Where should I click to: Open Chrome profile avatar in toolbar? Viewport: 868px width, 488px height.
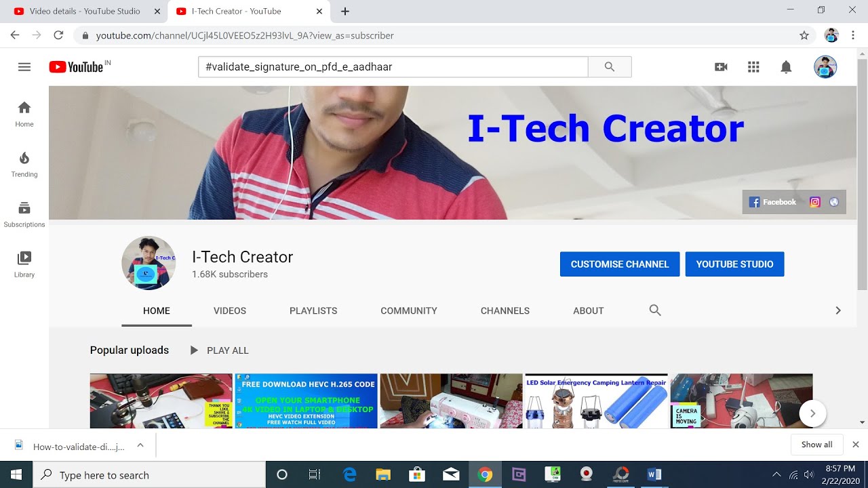point(831,35)
